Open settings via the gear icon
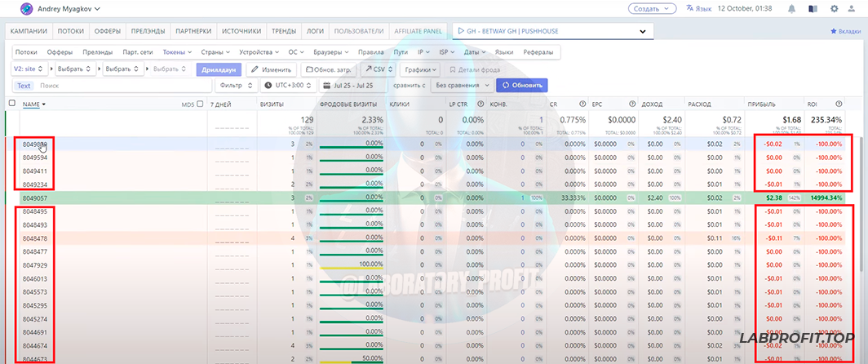The height and width of the screenshot is (364, 868). 833,9
